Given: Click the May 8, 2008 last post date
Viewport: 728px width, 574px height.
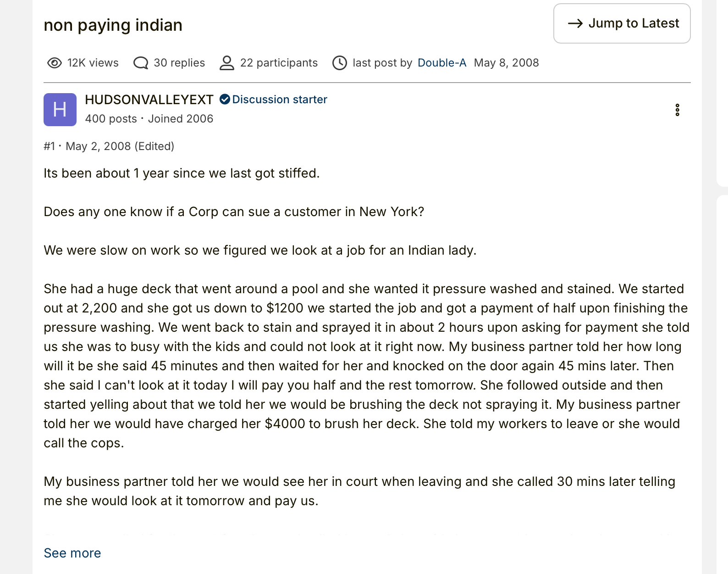Looking at the screenshot, I should 506,63.
